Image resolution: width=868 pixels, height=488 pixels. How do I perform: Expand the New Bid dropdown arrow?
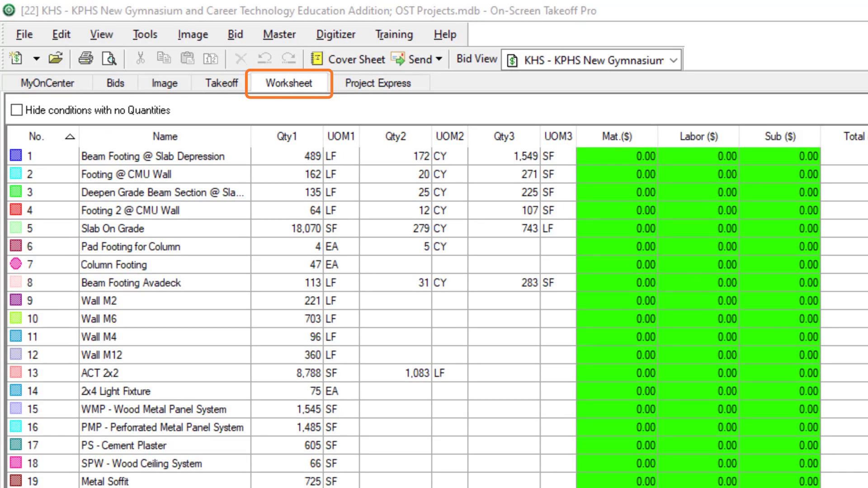[37, 59]
